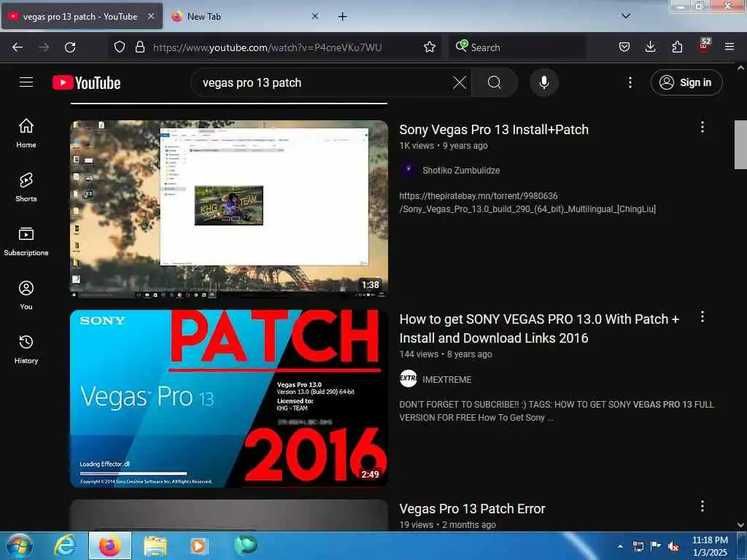Open the You section in sidebar
Viewport: 747px width, 560px height.
(x=26, y=295)
